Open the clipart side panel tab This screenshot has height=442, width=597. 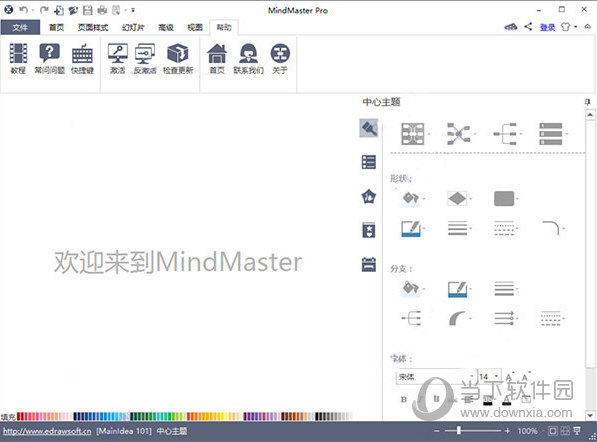coord(369,230)
